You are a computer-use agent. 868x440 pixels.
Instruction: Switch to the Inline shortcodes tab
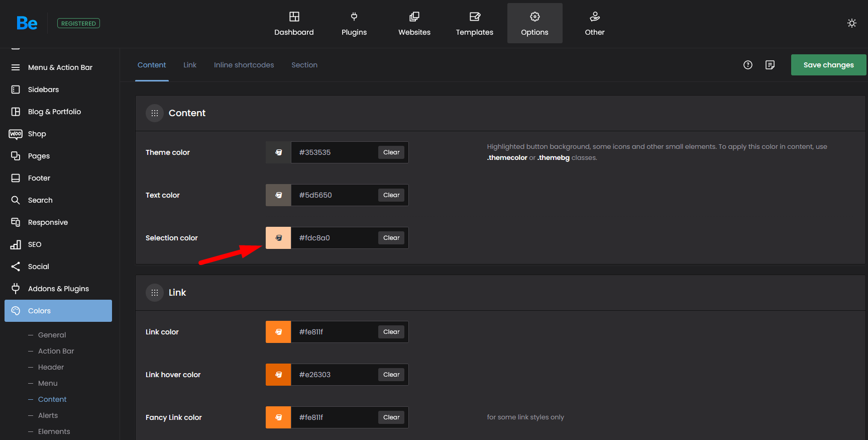[244, 65]
